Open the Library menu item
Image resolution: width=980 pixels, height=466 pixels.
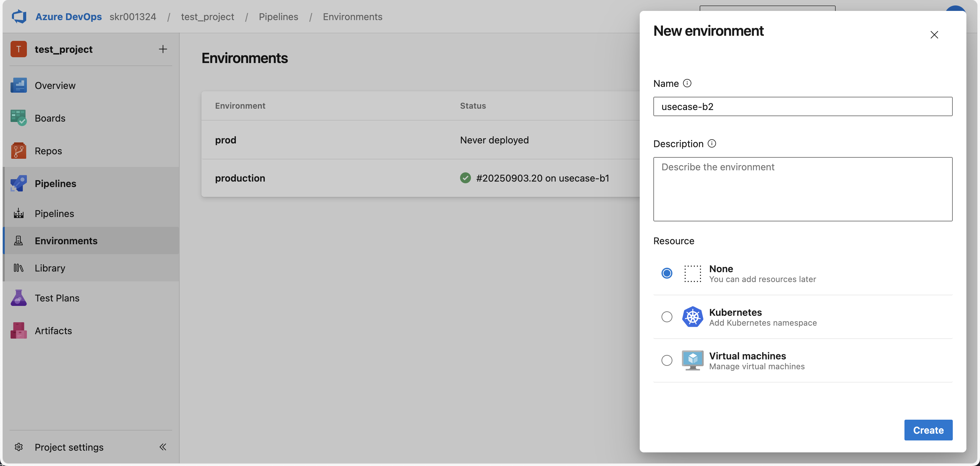point(50,268)
